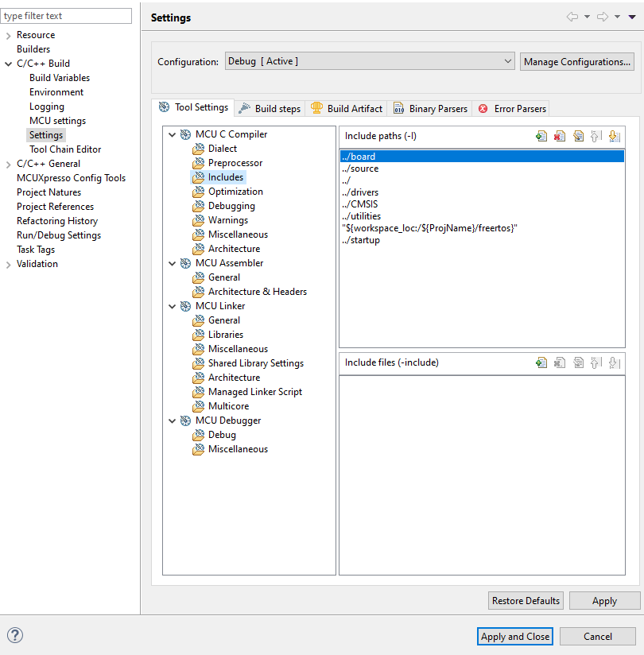Click Move Down icon in Include files toolbar
644x655 pixels.
click(x=615, y=362)
